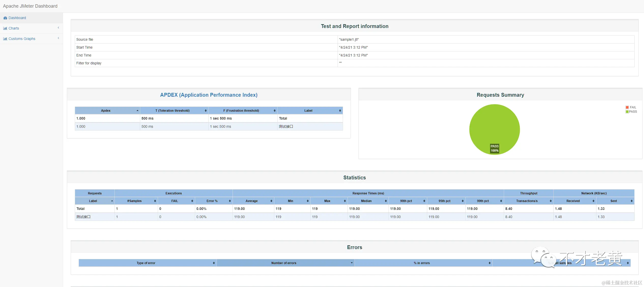
Task: Click the APDEX (Application Performance Index) heading link
Action: pyautogui.click(x=209, y=95)
